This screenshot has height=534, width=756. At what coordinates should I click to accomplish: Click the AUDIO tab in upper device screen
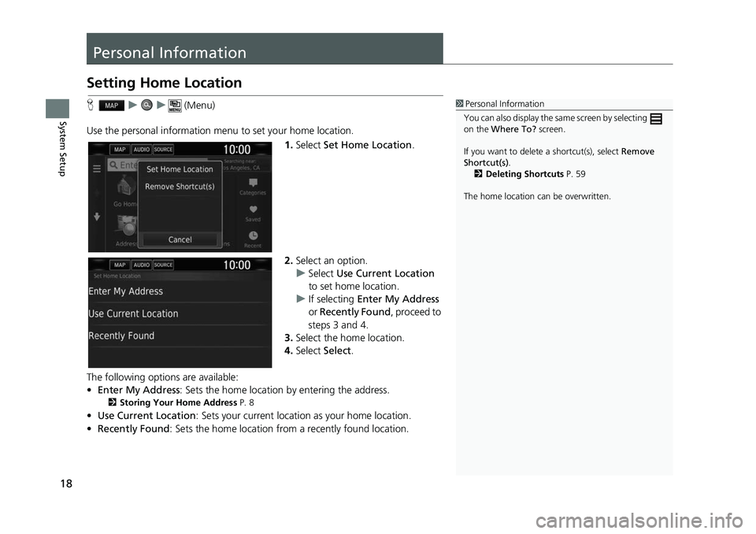[141, 150]
